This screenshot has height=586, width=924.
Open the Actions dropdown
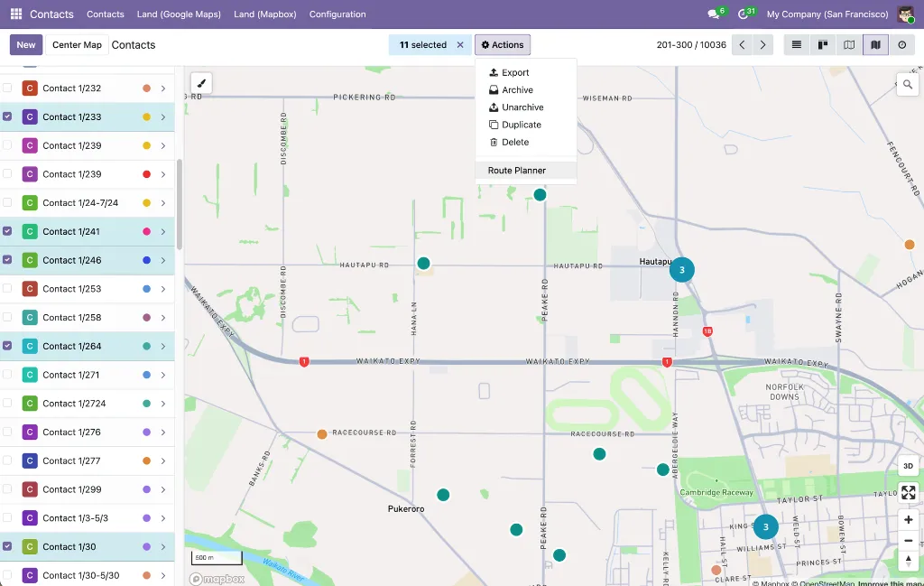(x=503, y=45)
